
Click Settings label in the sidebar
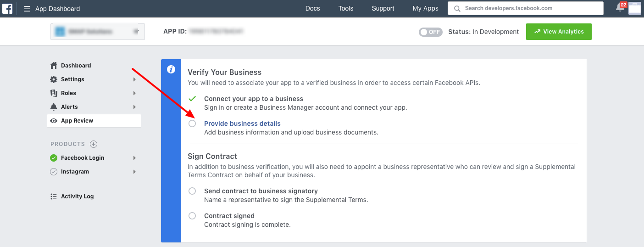point(72,79)
